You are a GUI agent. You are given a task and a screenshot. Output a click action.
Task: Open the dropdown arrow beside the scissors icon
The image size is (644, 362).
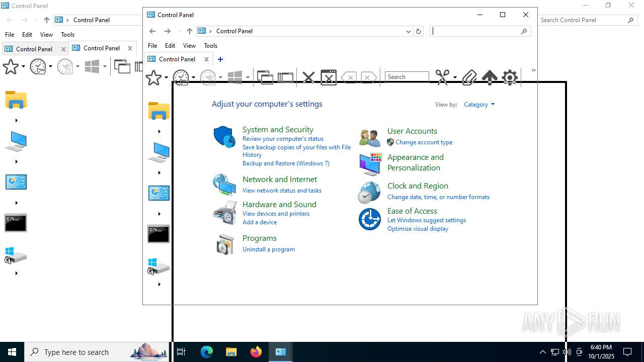click(455, 77)
